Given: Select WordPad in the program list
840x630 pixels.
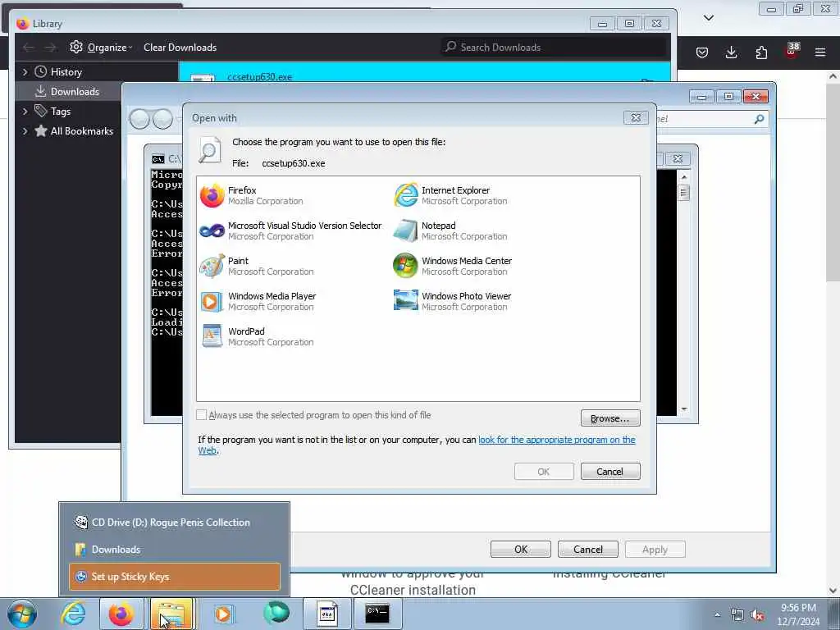Looking at the screenshot, I should point(257,337).
